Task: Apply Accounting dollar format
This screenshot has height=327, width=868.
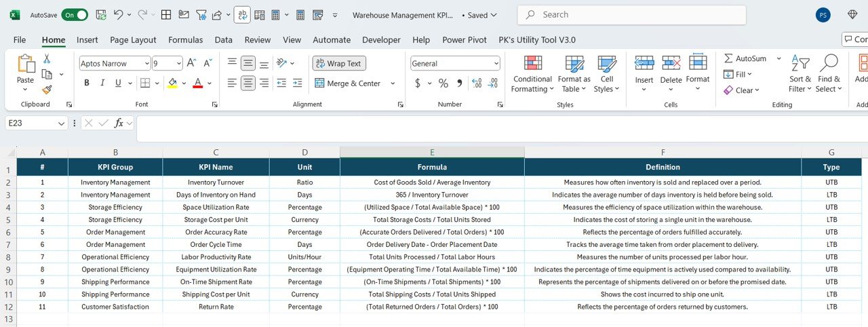Action: point(418,83)
